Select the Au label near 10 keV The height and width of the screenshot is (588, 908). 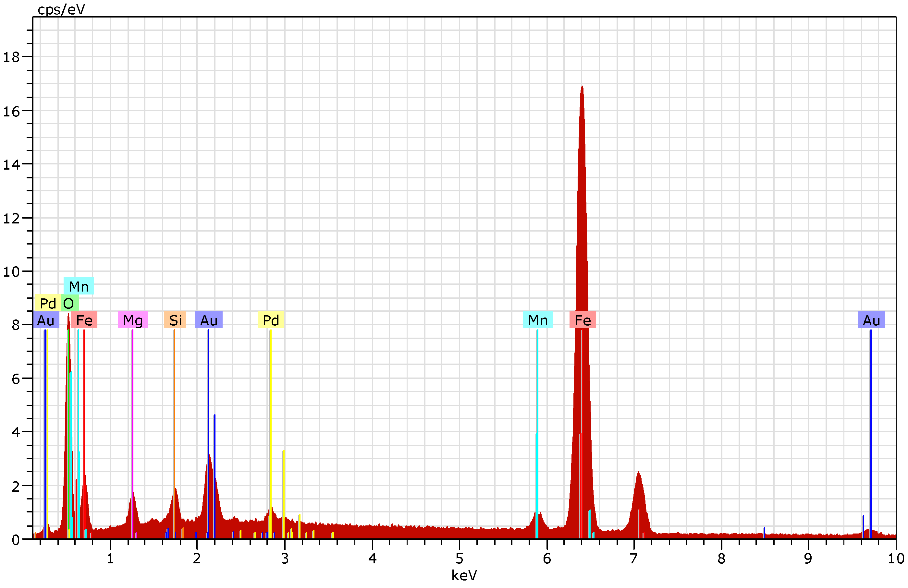click(x=871, y=320)
